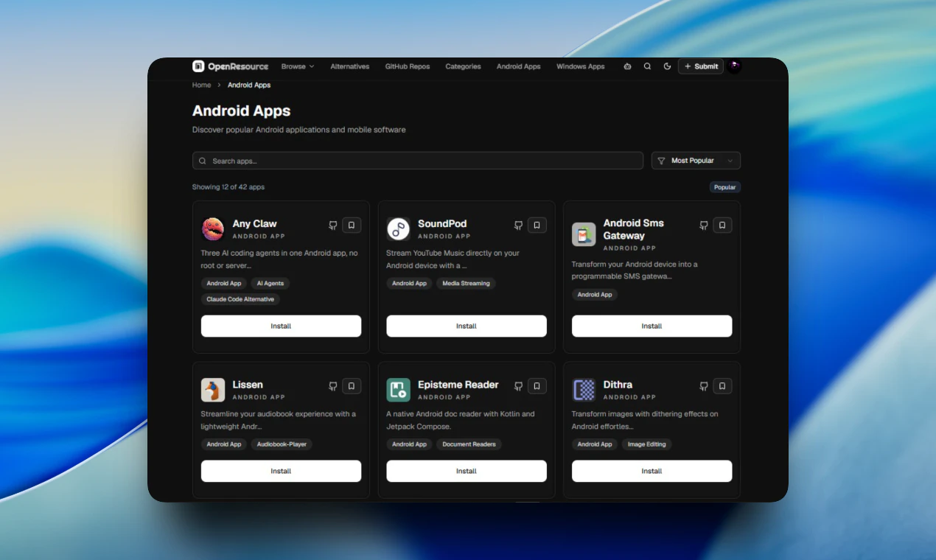936x560 pixels.
Task: Open the Browse dropdown menu
Action: coord(298,66)
